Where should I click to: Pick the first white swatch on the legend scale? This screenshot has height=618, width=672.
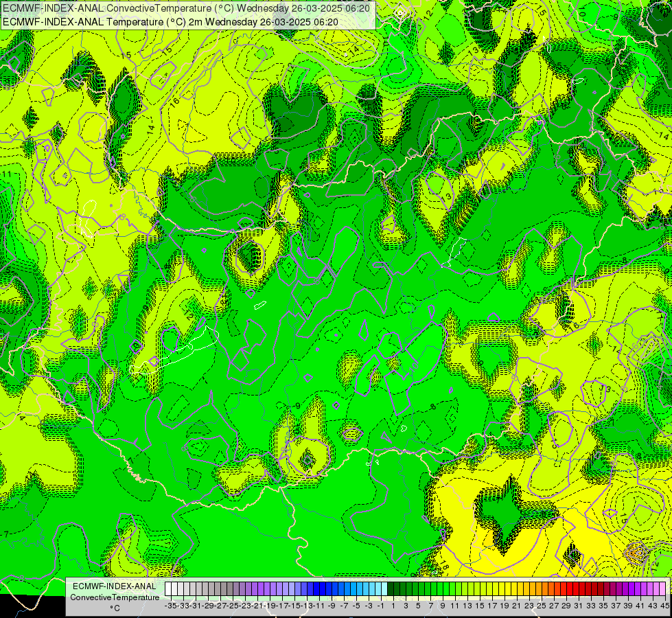pos(168,588)
